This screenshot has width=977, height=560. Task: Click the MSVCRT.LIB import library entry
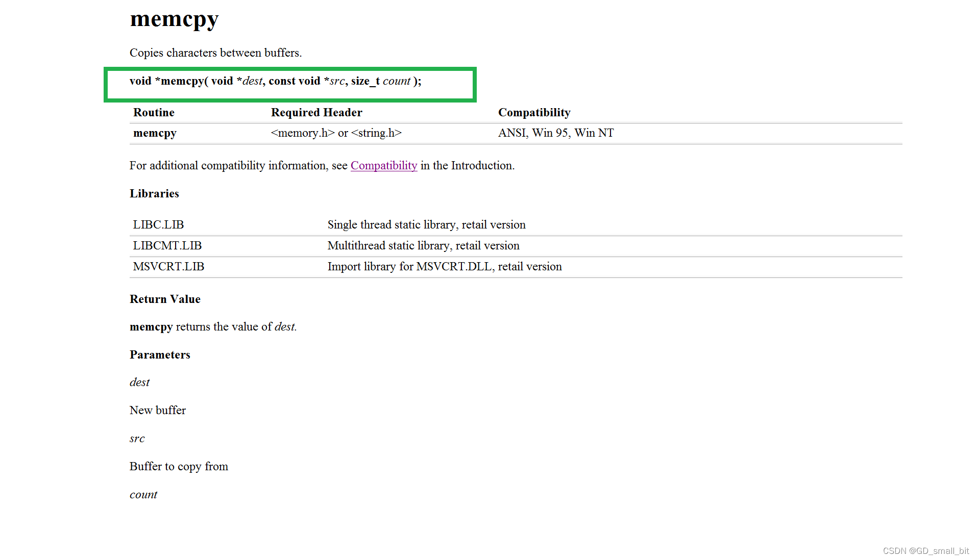(x=168, y=266)
